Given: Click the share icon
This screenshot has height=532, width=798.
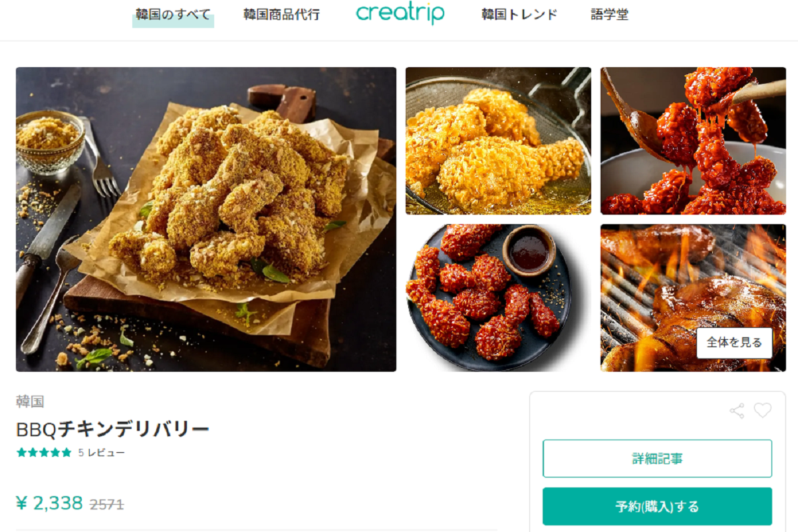Looking at the screenshot, I should pos(737,410).
